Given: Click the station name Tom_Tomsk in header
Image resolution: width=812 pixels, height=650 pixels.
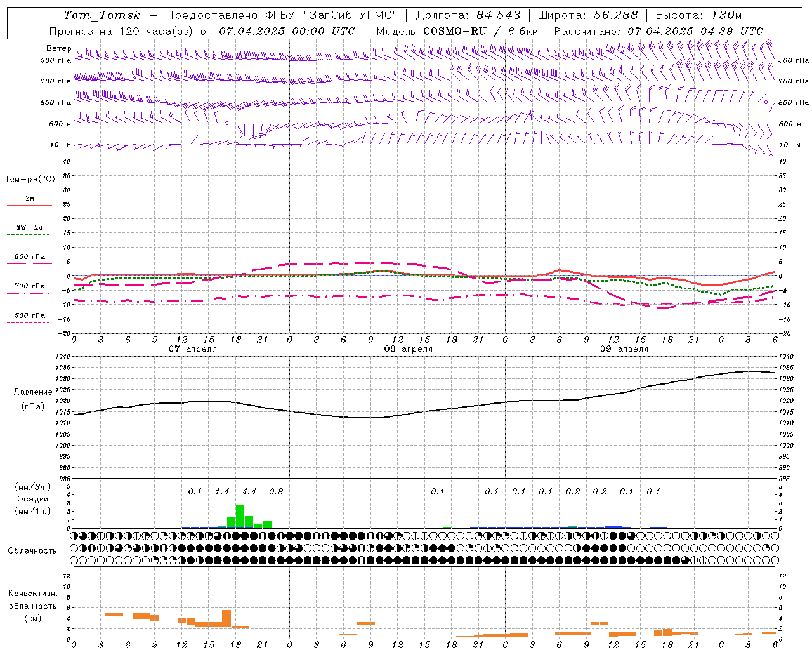Looking at the screenshot, I should 102,15.
